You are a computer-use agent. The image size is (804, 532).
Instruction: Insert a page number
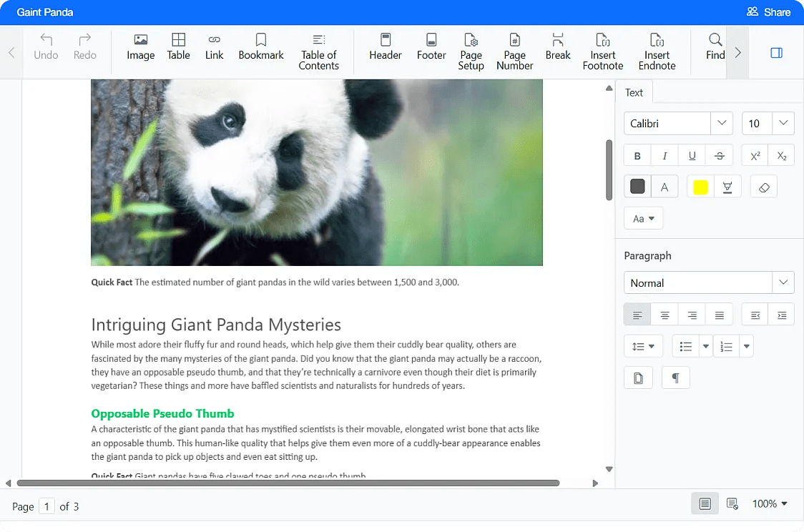coord(514,50)
